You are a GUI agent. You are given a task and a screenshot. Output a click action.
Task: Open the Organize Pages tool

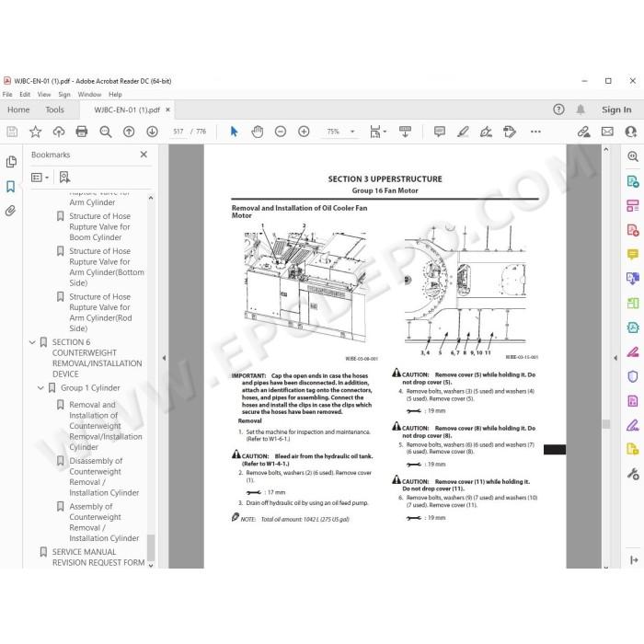pyautogui.click(x=633, y=205)
